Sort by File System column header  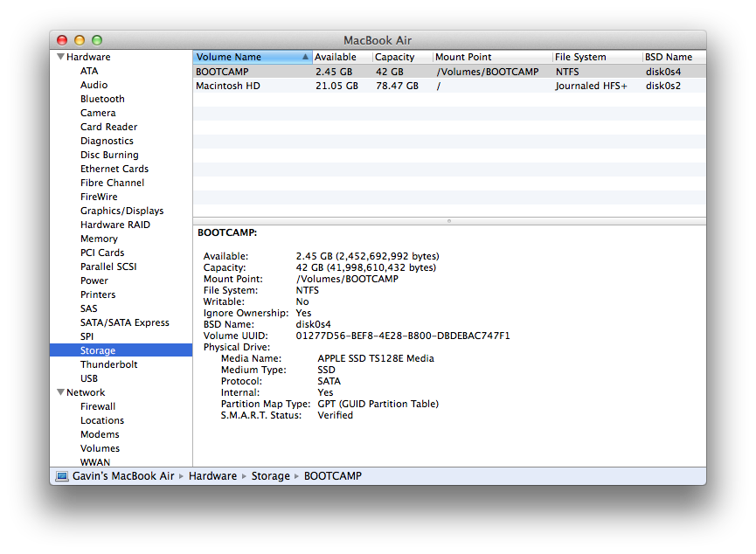[x=598, y=57]
